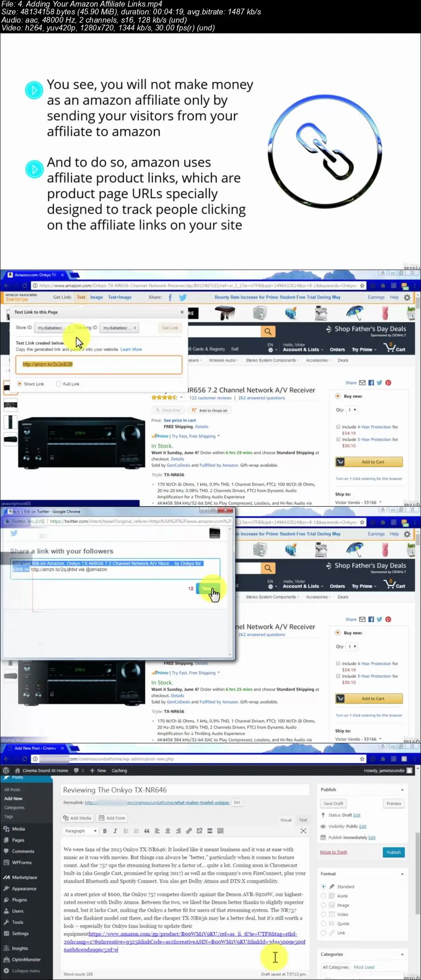
Task: Click the Move to Trash link
Action: 333,852
